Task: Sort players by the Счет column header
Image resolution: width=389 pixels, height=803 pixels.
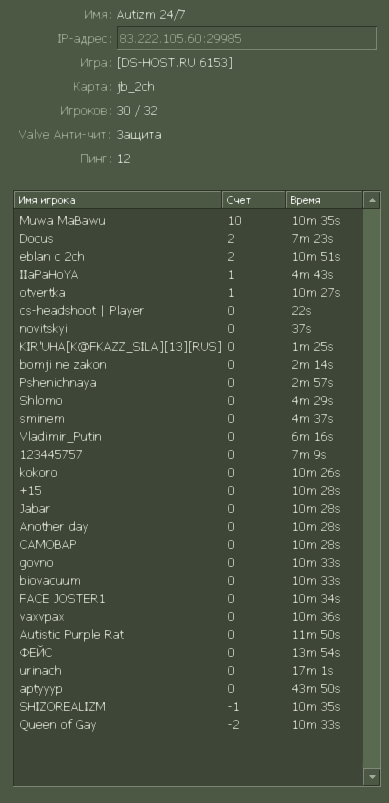Action: point(253,200)
